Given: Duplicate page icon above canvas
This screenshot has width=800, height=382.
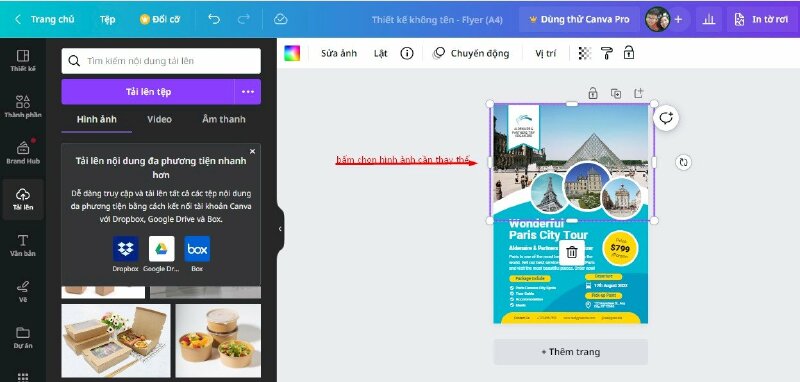Looking at the screenshot, I should click(616, 93).
